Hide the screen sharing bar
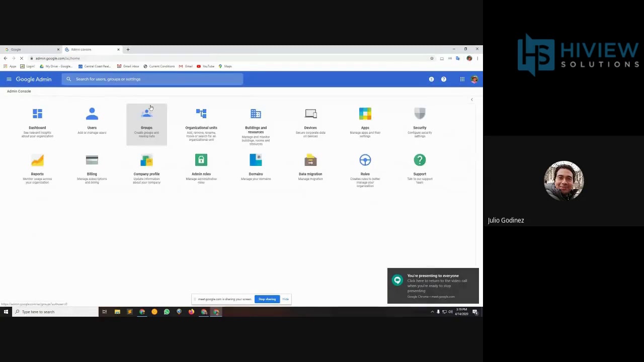 click(x=285, y=299)
